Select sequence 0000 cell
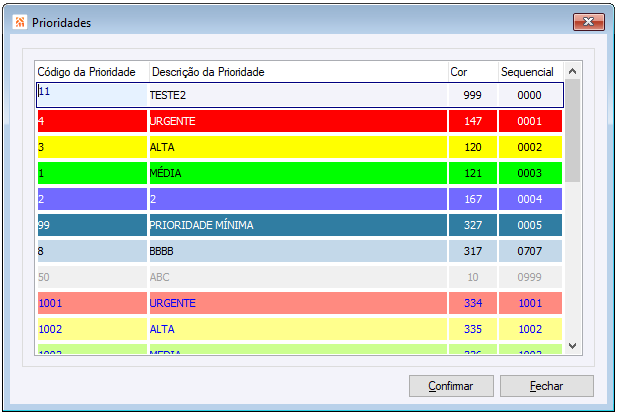 [x=531, y=95]
